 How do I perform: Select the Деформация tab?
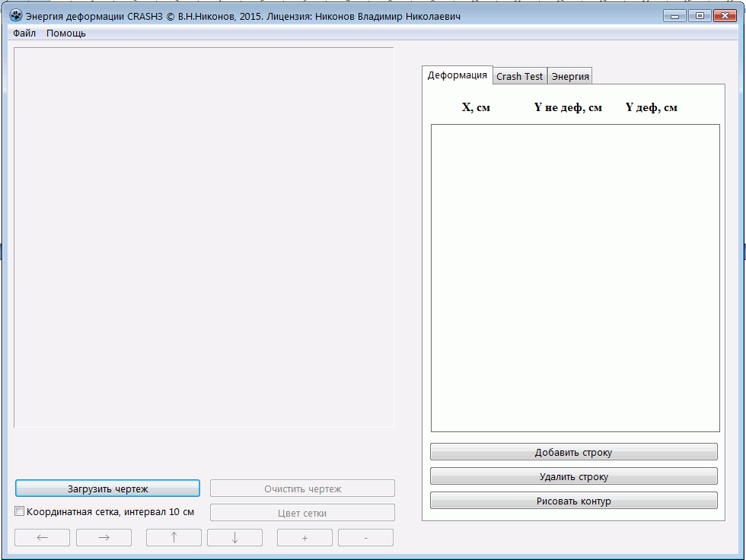tap(457, 75)
